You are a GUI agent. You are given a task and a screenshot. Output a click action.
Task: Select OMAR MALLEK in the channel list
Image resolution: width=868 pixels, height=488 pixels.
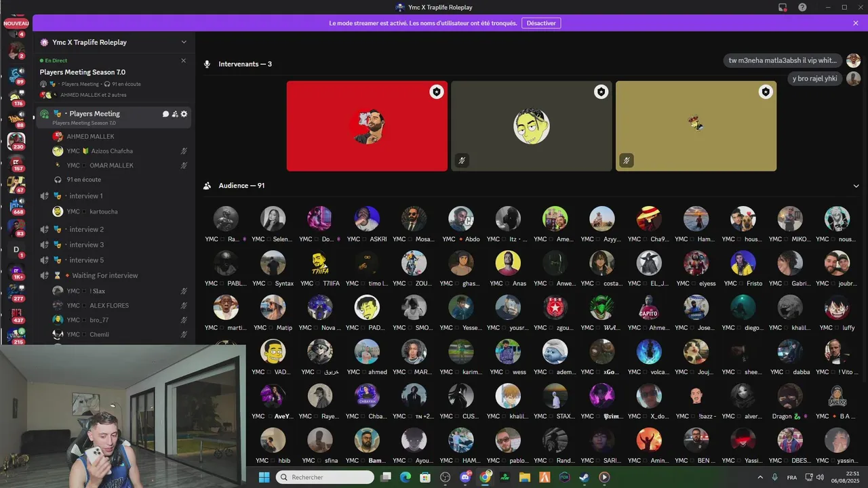pos(120,165)
